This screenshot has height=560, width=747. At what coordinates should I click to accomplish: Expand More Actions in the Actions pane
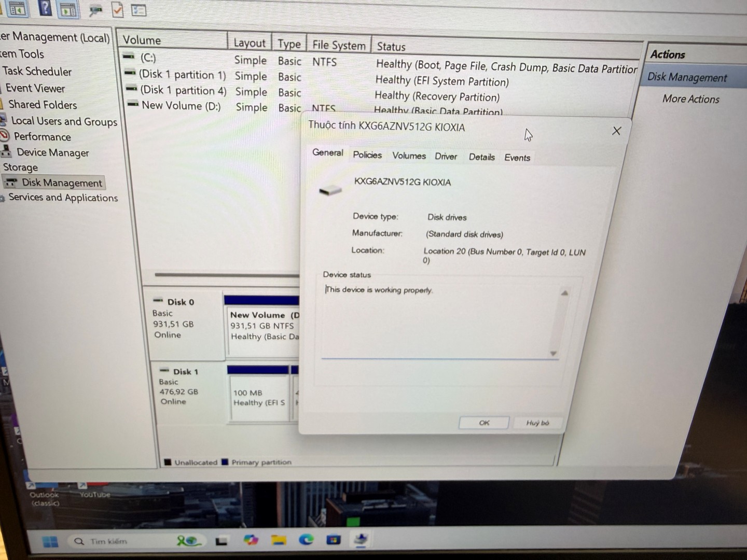690,99
